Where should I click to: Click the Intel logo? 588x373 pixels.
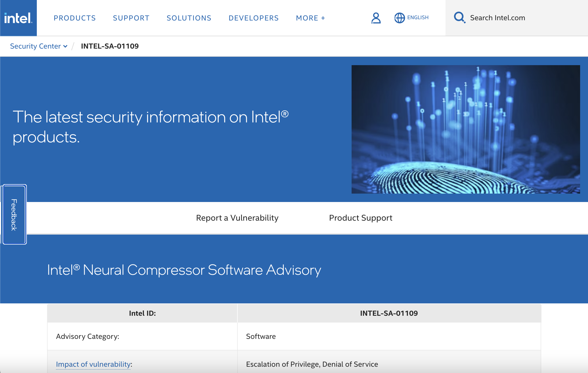click(x=18, y=18)
